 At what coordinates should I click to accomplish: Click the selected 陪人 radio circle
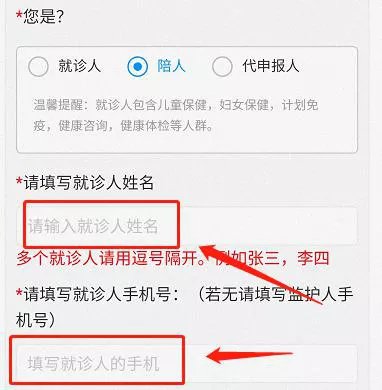137,66
